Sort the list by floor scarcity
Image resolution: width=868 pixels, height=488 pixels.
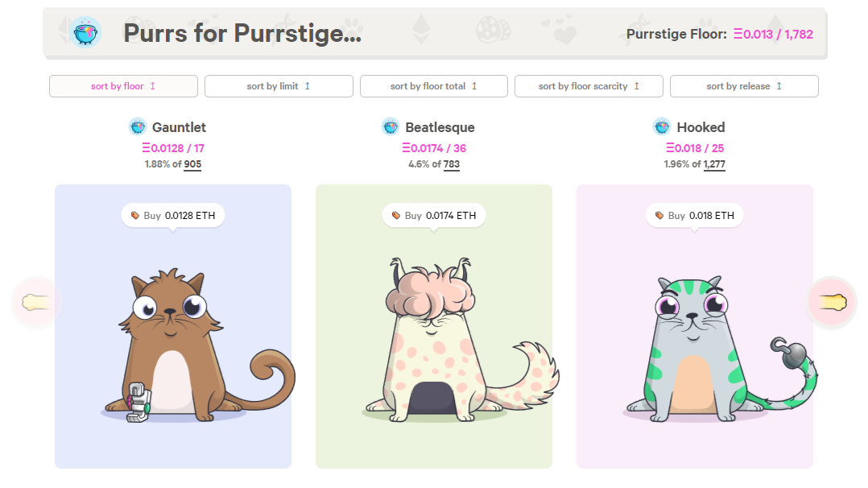[589, 86]
